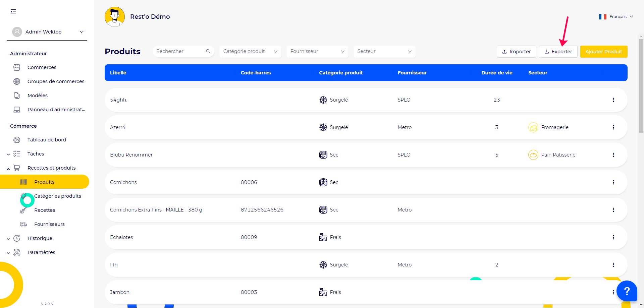This screenshot has width=644, height=308.
Task: Open the Secteur filter dropdown
Action: 384,51
